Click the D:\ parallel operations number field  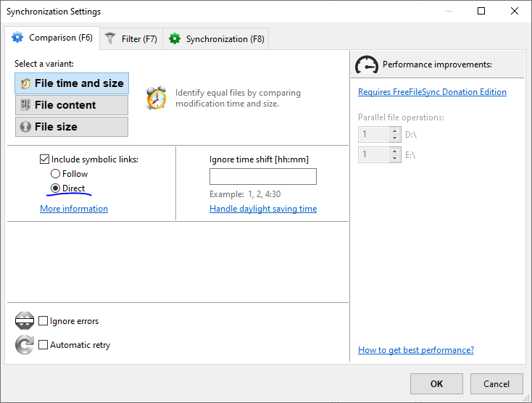tap(374, 134)
